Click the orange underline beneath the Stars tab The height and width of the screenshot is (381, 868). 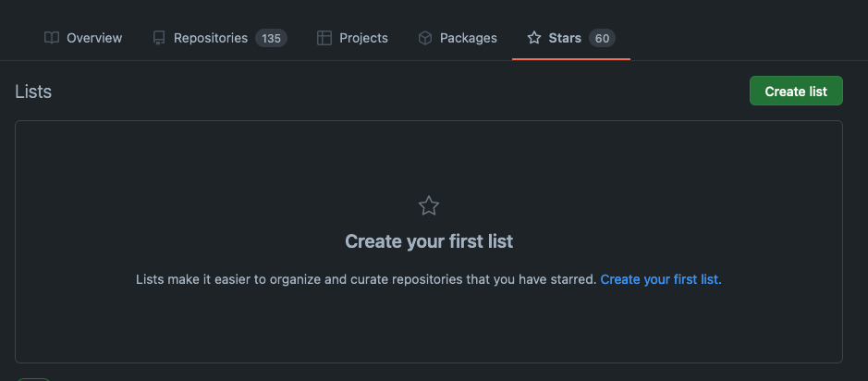tap(571, 59)
